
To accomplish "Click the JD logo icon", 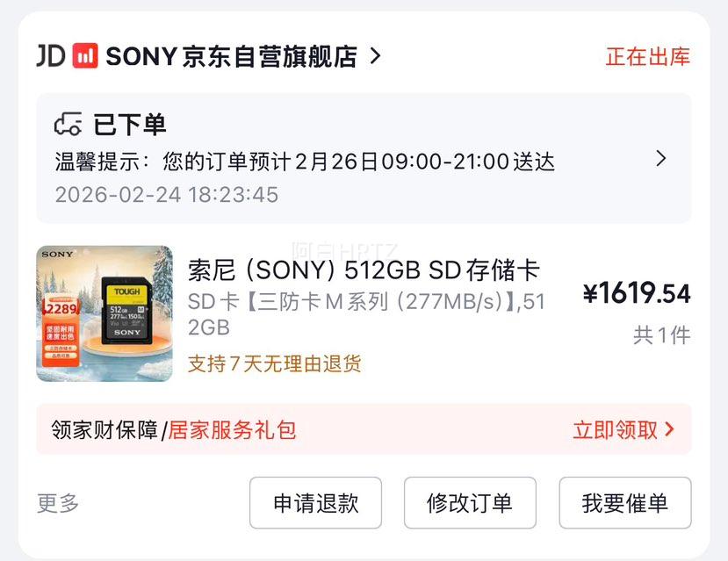I will pyautogui.click(x=50, y=56).
